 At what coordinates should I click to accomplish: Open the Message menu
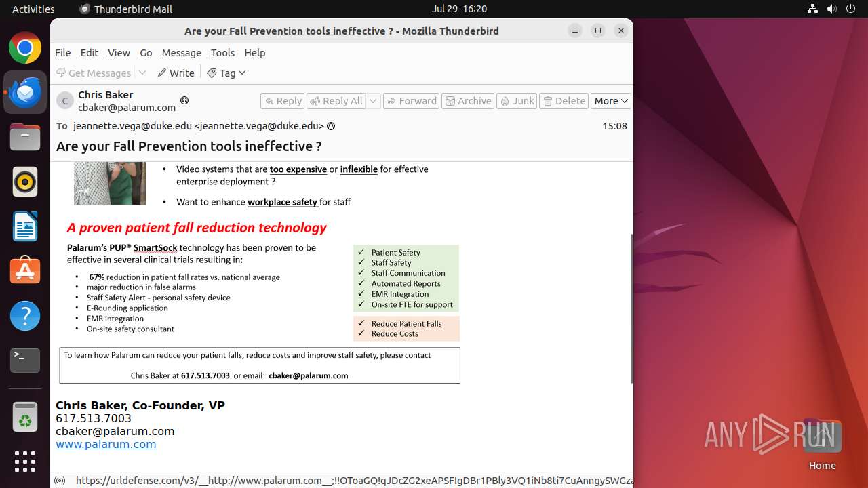(181, 52)
